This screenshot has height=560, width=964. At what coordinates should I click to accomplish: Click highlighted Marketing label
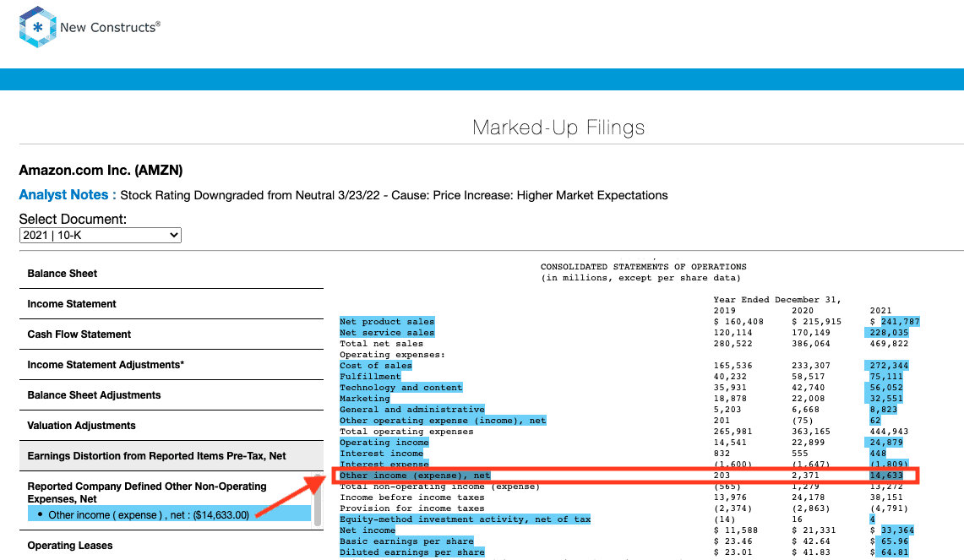[365, 399]
